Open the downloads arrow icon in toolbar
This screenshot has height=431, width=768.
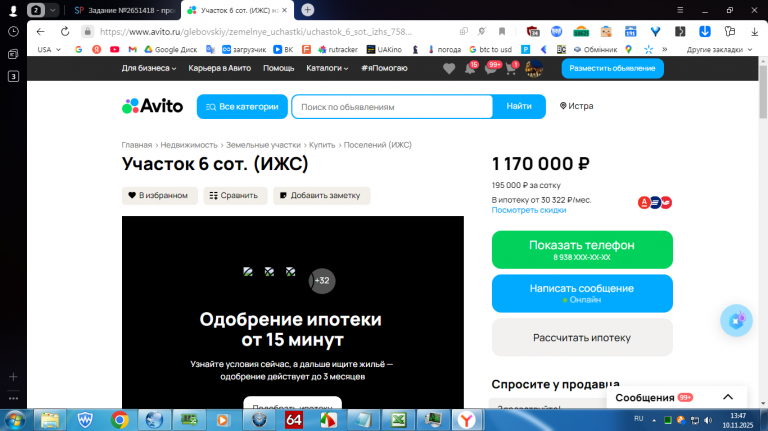[x=754, y=31]
